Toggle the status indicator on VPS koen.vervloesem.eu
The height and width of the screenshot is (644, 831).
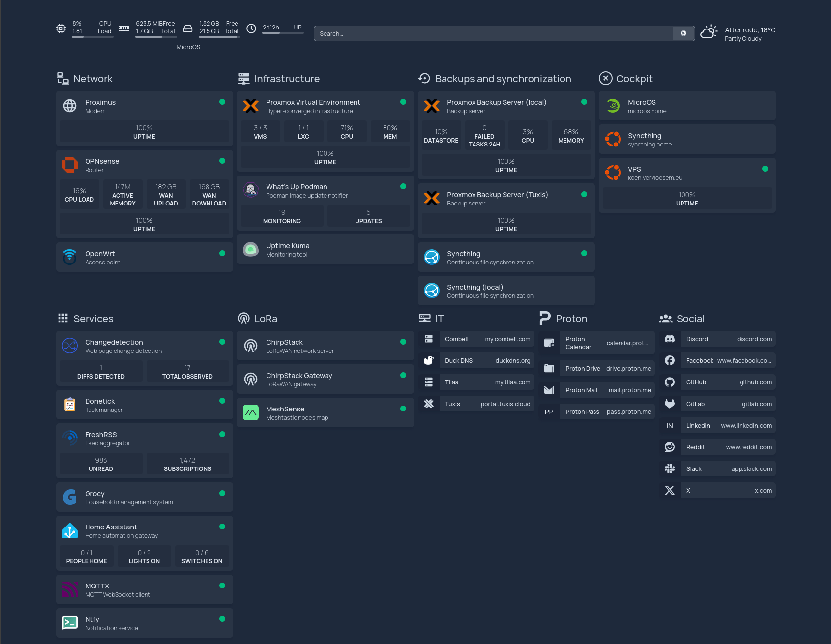[765, 169]
